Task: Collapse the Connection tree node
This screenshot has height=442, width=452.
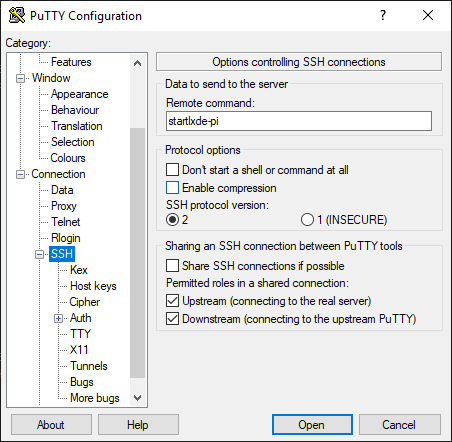Action: point(21,174)
